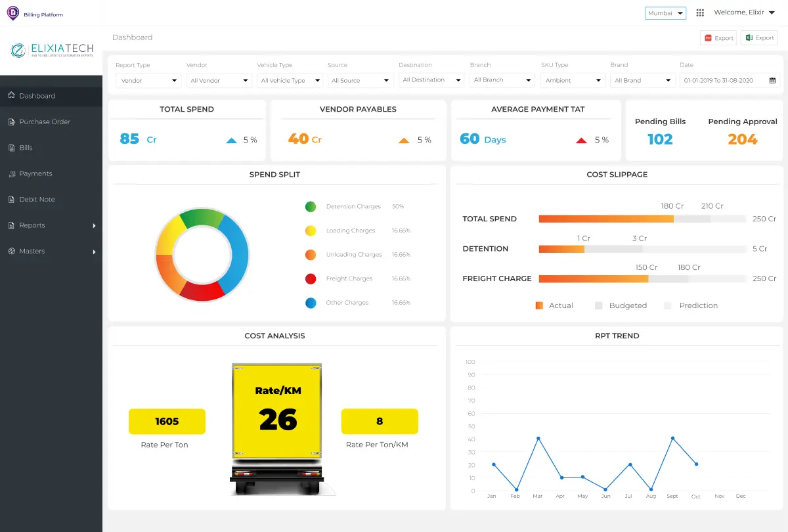Toggle the Actual legend orange swatch
Viewport: 788px width, 532px height.
click(x=539, y=305)
